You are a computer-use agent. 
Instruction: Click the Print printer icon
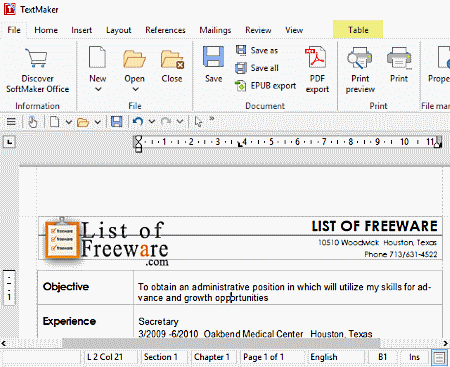[x=399, y=58]
